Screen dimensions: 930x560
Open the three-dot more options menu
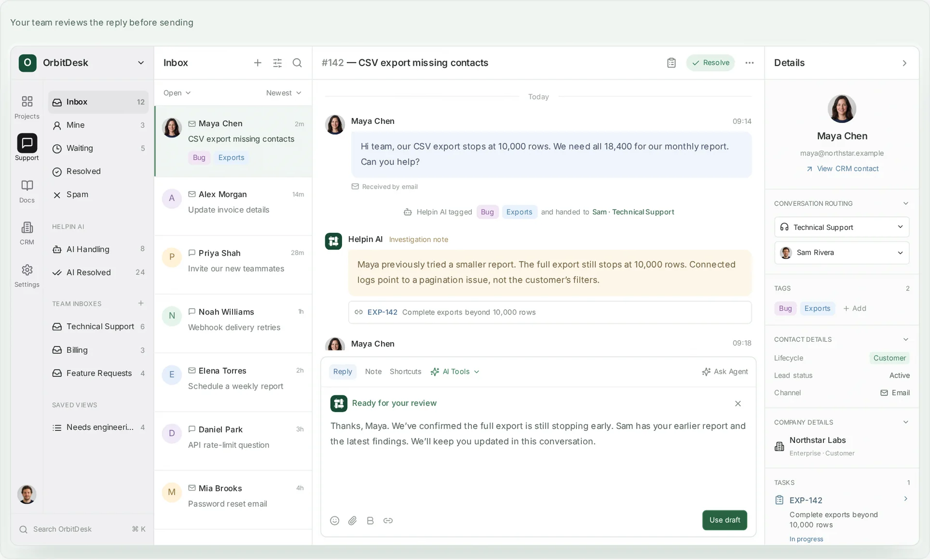coord(749,63)
